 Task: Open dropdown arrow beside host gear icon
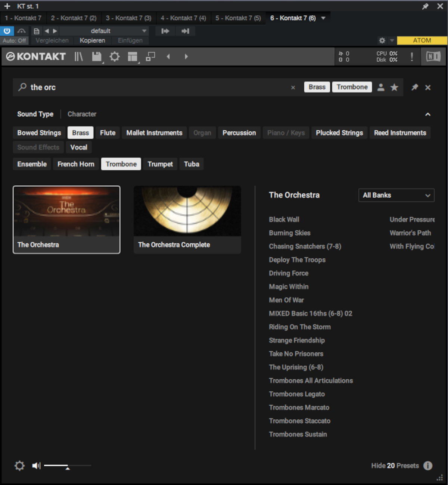click(392, 40)
